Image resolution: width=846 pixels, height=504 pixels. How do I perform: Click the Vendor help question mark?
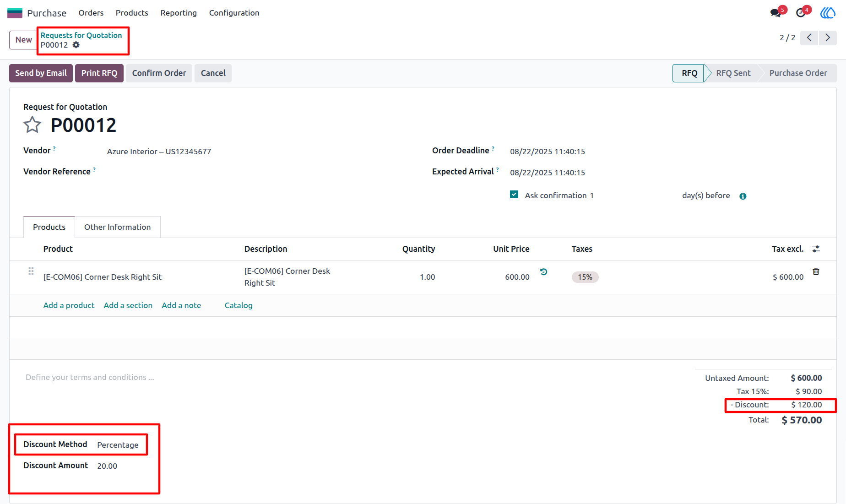click(x=54, y=148)
